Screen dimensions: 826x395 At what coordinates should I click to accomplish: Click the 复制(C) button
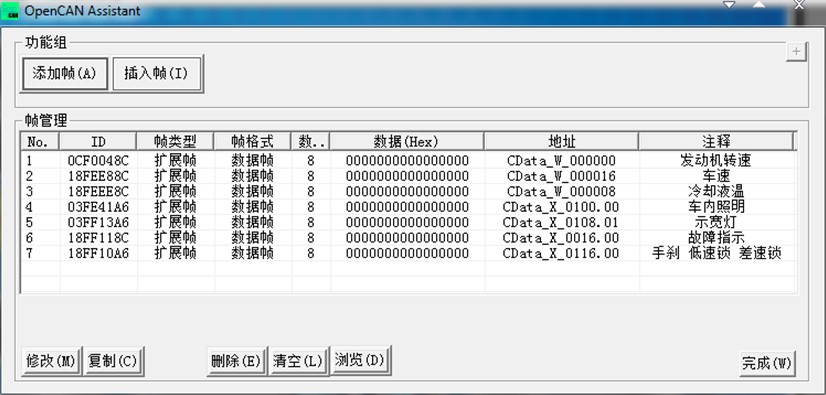[x=113, y=361]
